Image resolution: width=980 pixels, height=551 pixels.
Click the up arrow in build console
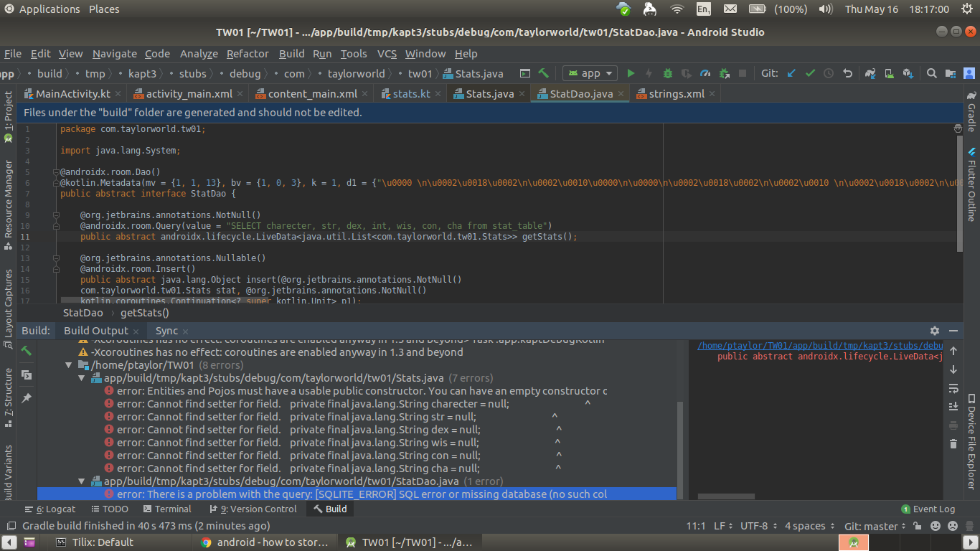coord(953,351)
